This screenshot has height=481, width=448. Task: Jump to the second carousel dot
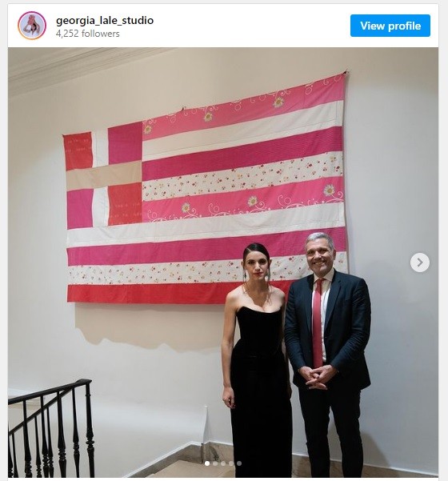click(x=215, y=463)
